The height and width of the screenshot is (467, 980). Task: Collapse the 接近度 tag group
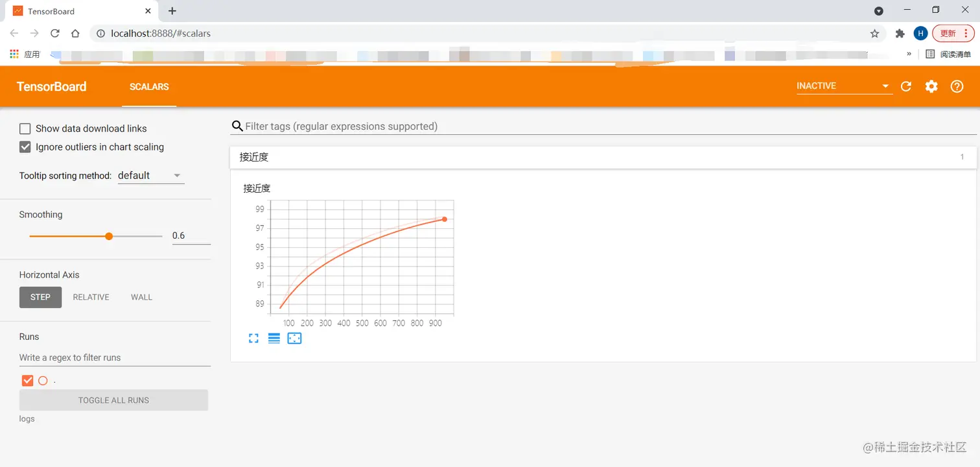603,157
